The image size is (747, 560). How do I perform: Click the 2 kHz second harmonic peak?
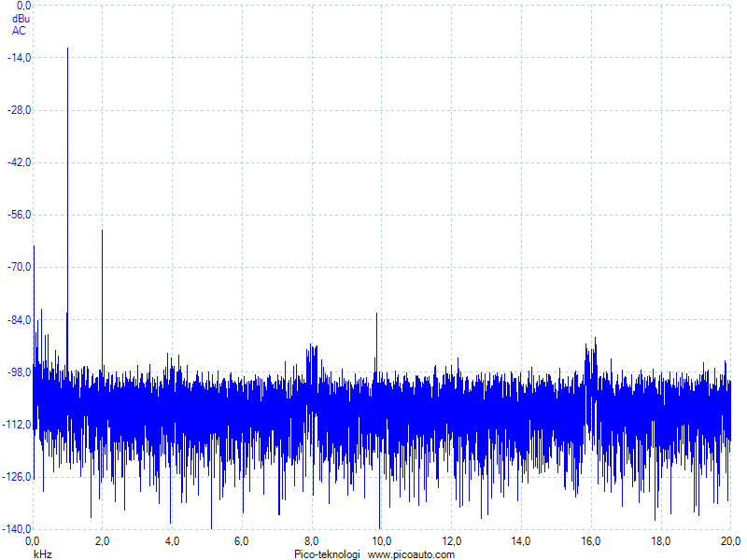pos(102,300)
